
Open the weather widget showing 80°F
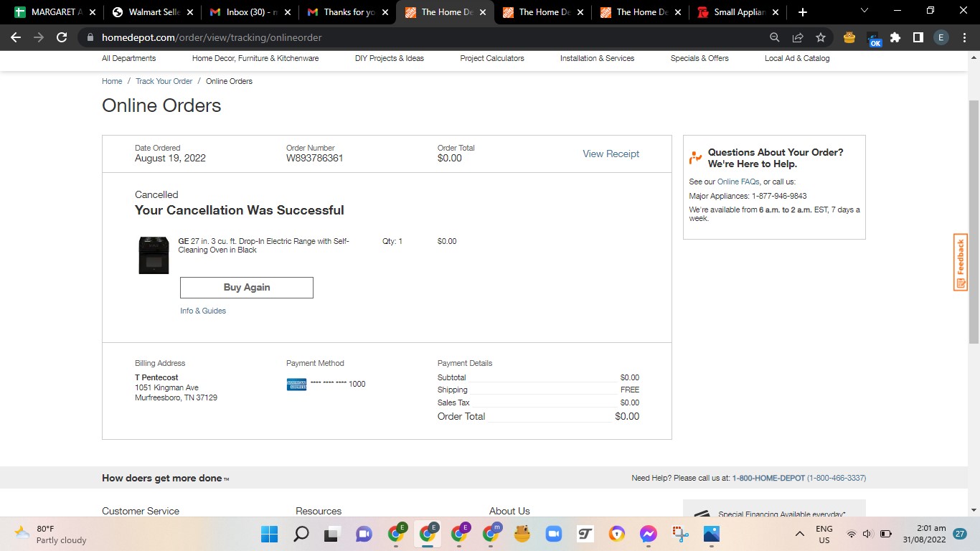[50, 534]
